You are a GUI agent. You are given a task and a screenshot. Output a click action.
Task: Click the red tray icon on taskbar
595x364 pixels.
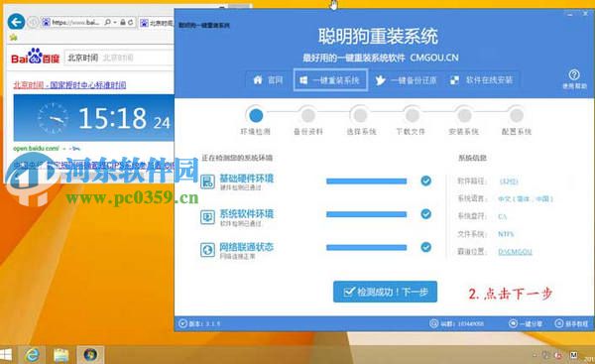click(x=558, y=355)
